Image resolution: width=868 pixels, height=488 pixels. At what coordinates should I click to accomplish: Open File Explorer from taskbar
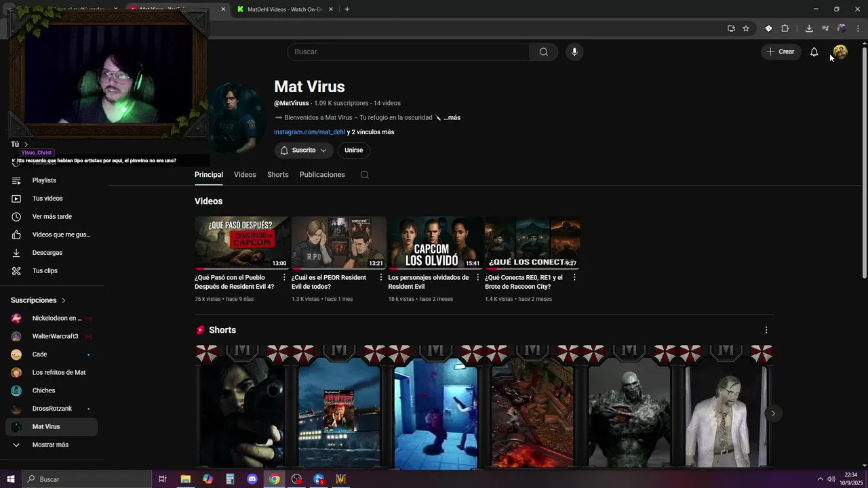(185, 479)
